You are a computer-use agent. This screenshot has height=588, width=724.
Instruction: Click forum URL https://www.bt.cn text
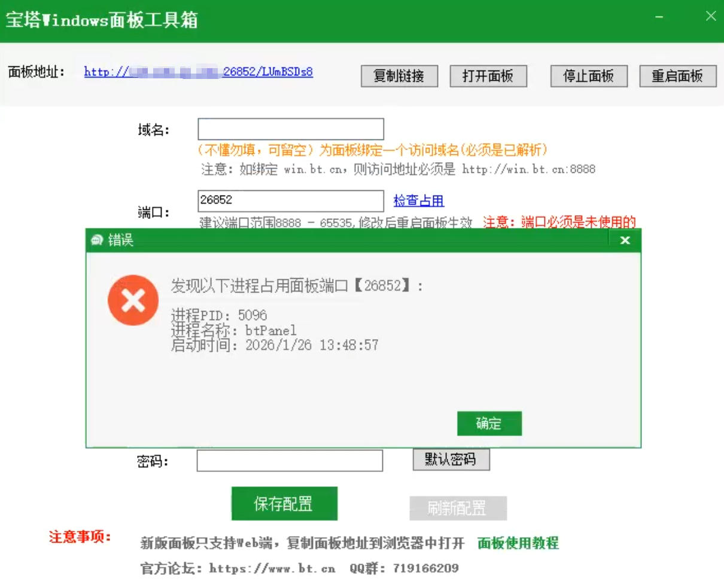click(x=272, y=568)
